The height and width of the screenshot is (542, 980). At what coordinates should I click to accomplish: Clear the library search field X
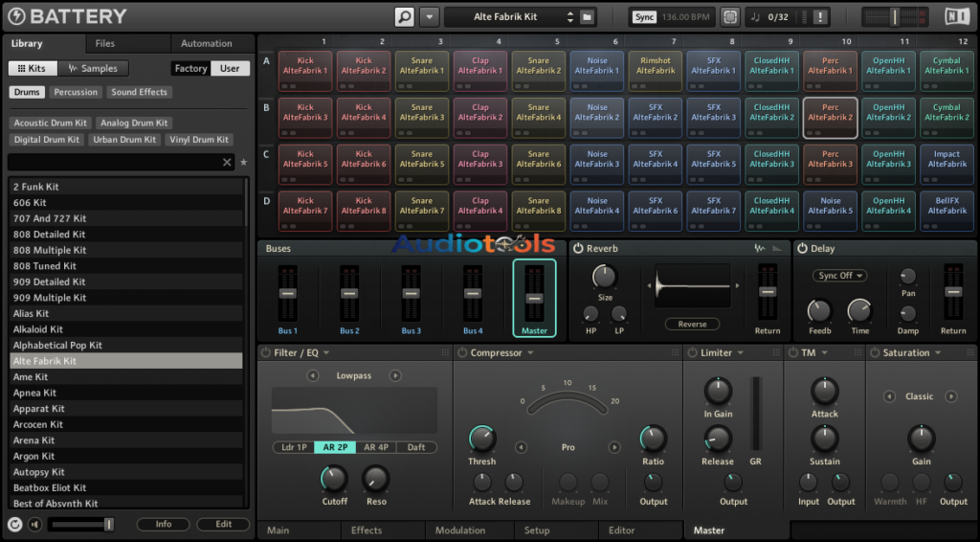point(227,162)
